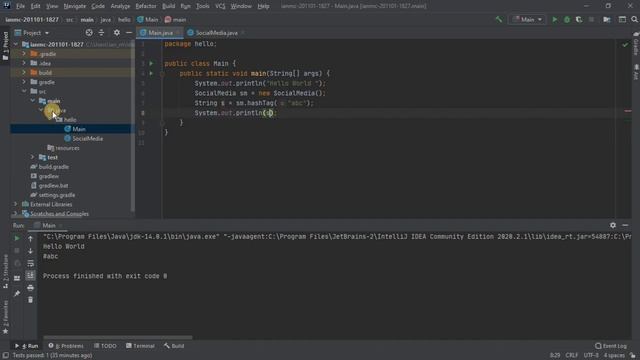The width and height of the screenshot is (640, 360).
Task: Collapse all nodes icon in Project panel
Action: pos(101,33)
